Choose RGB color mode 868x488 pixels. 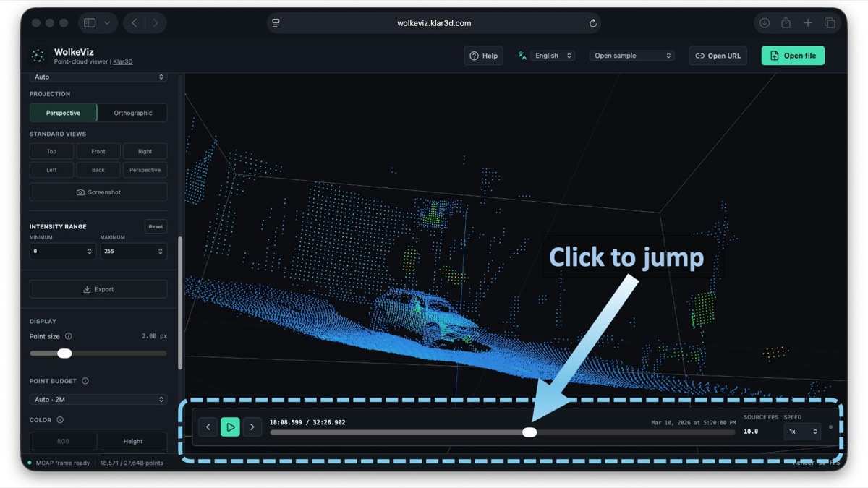tap(63, 441)
